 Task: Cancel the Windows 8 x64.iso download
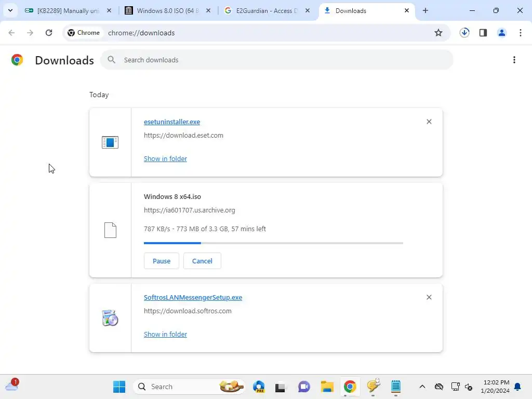point(202,261)
